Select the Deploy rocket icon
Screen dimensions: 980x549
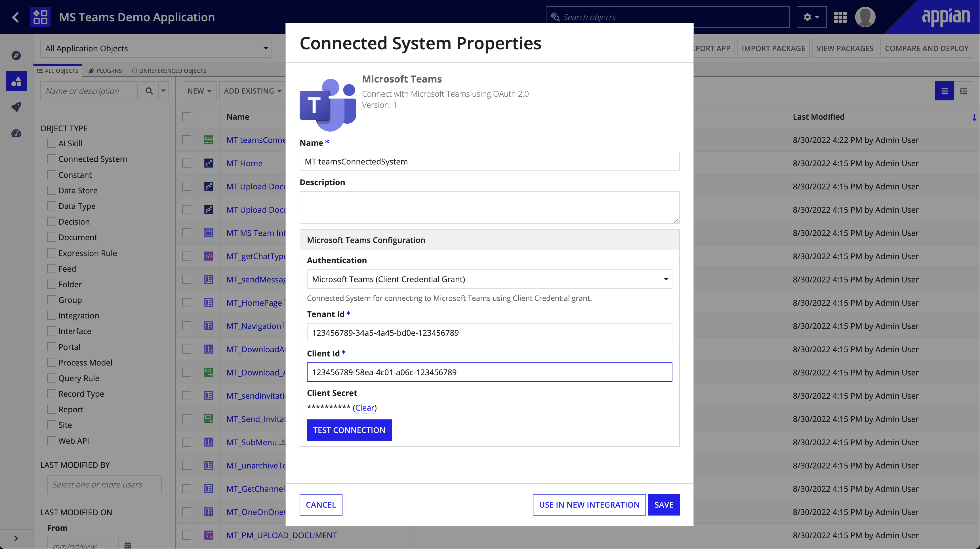coord(16,107)
